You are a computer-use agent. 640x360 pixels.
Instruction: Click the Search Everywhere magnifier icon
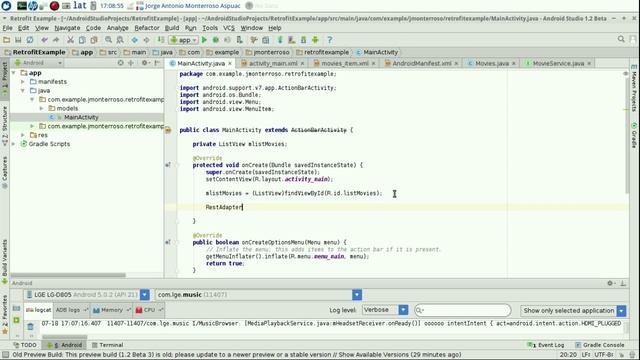tap(621, 39)
